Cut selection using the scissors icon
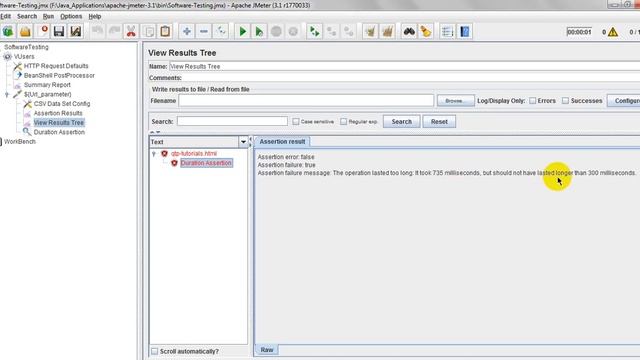640x360 pixels. (131, 31)
